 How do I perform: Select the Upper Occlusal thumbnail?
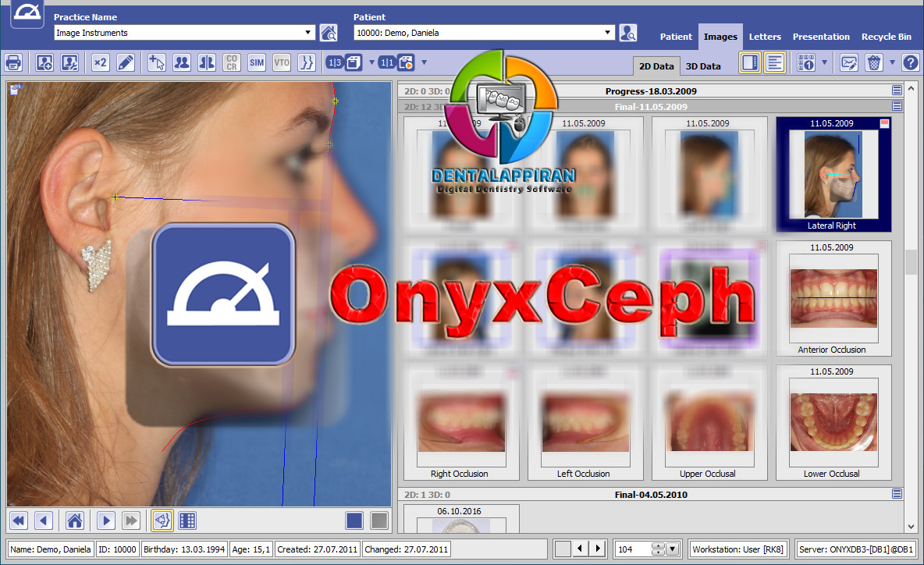(x=709, y=422)
